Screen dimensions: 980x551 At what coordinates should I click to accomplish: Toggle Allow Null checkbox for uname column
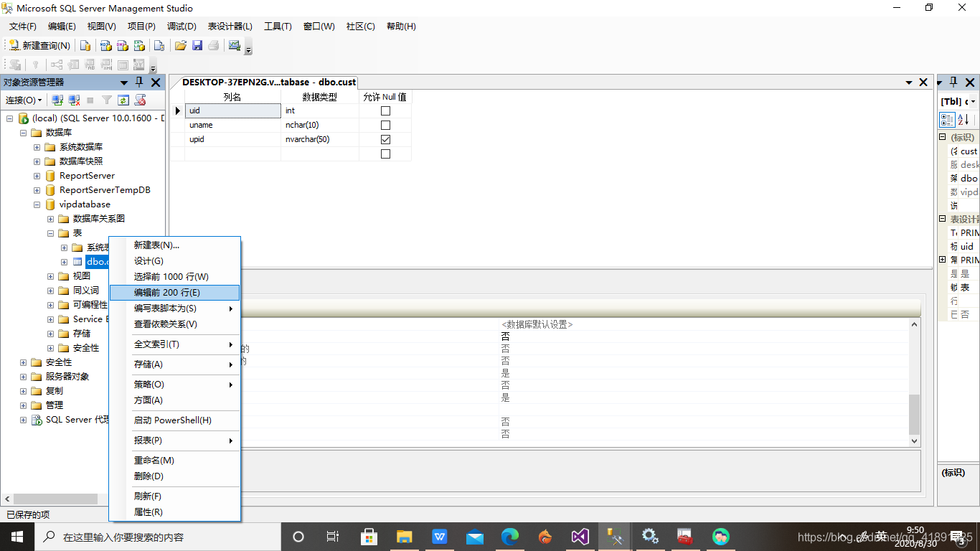[x=385, y=125]
